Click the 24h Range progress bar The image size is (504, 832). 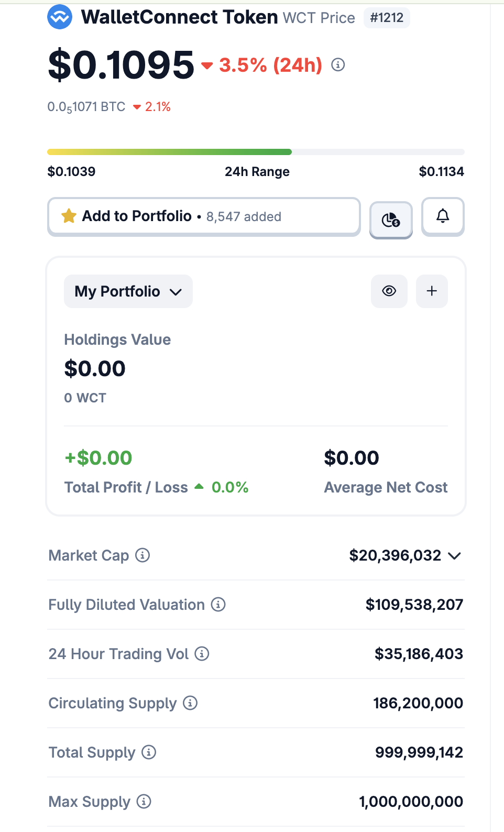pyautogui.click(x=256, y=152)
